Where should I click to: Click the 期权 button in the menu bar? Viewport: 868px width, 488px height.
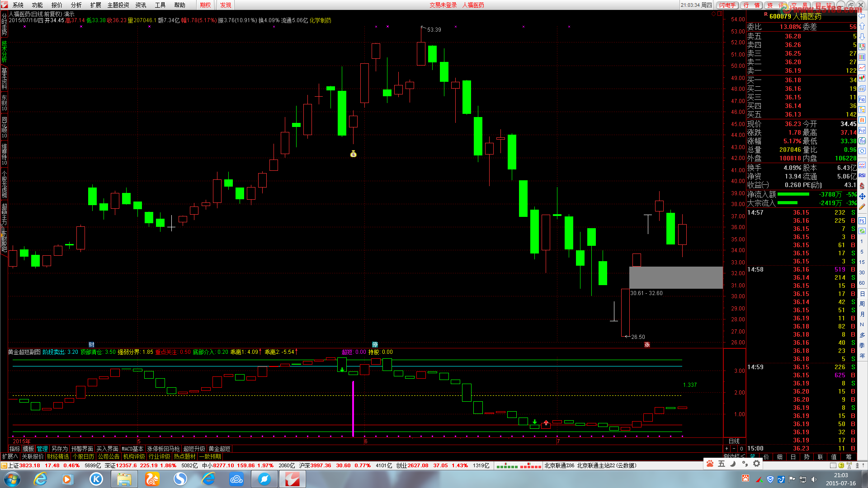(205, 5)
